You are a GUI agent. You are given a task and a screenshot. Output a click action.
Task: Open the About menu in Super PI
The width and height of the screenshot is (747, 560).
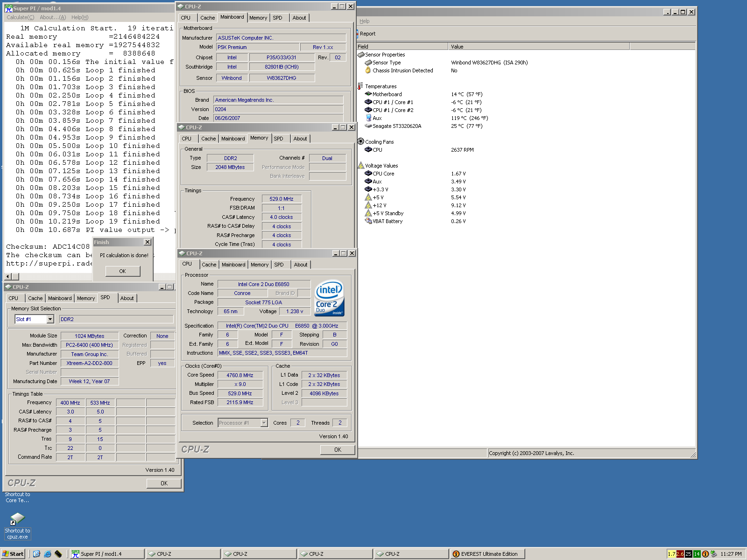click(53, 17)
